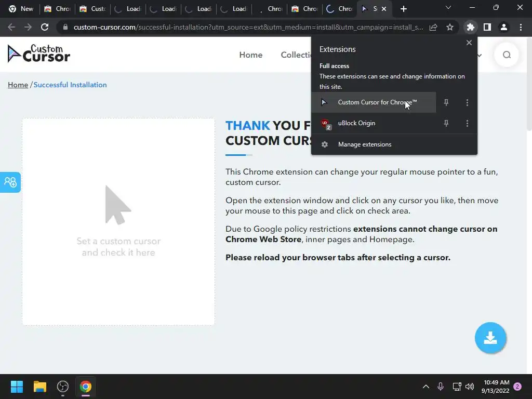Image resolution: width=532 pixels, height=399 pixels.
Task: Share this page using share icon
Action: coord(433,27)
